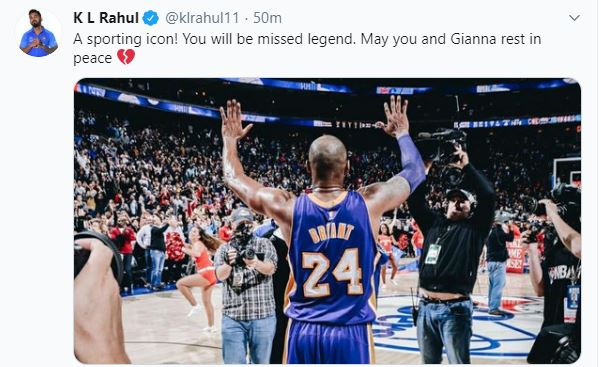Click the word Gianna in the tweet
This screenshot has height=367, width=601.
click(x=471, y=39)
